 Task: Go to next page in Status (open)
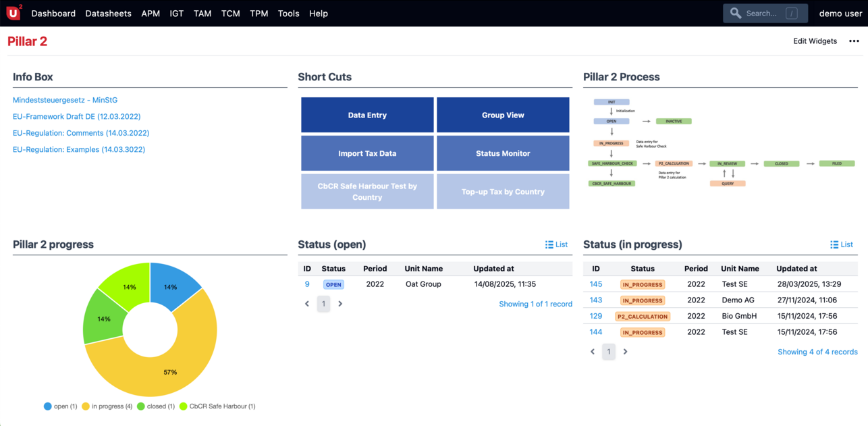pos(340,304)
